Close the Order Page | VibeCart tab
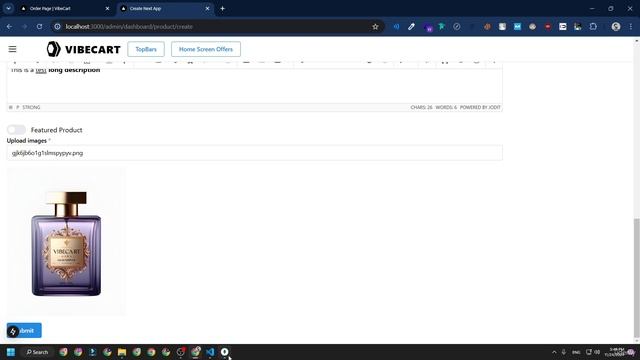This screenshot has width=640, height=360. 107,8
